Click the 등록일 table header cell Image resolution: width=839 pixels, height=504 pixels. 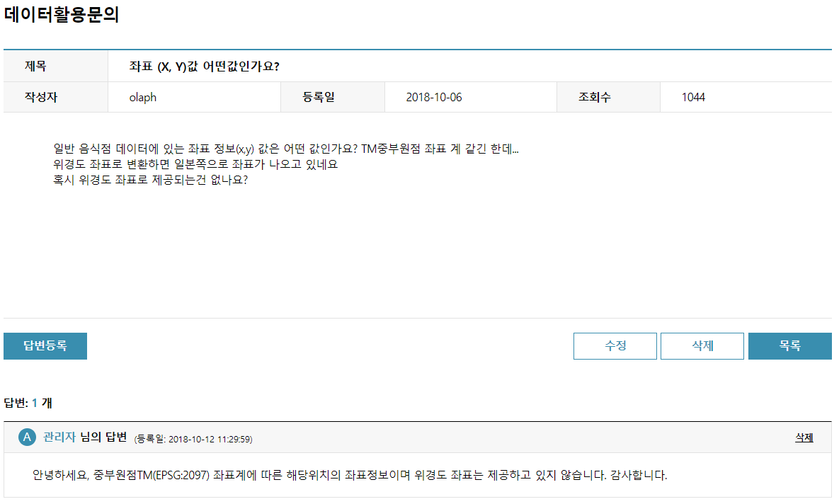click(x=332, y=97)
